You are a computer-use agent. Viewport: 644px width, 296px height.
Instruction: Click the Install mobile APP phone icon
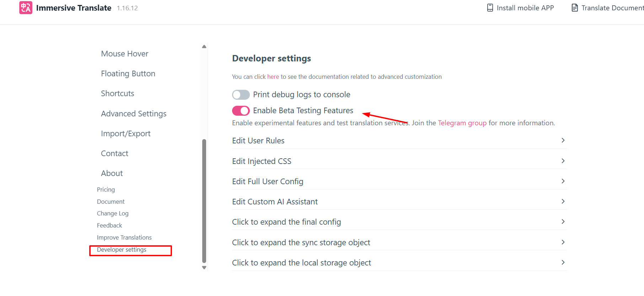tap(490, 8)
